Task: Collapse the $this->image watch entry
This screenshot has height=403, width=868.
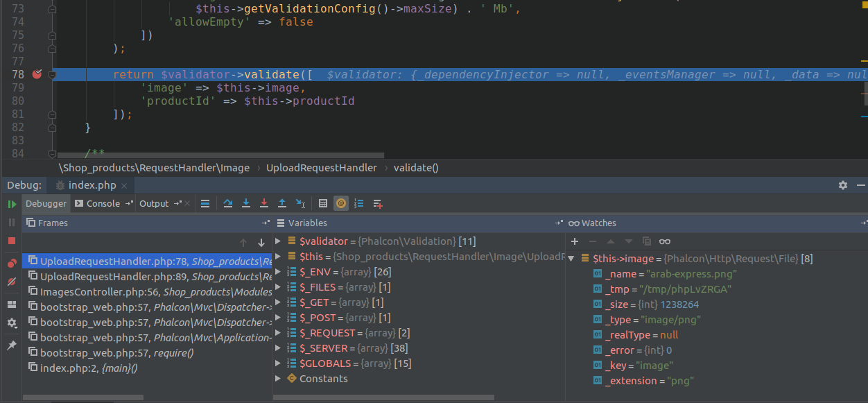Action: pyautogui.click(x=571, y=259)
